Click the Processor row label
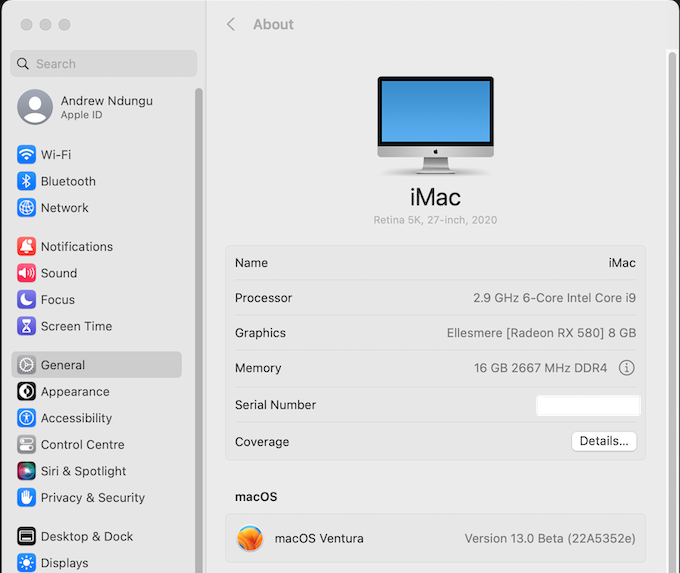680x573 pixels. coord(263,298)
